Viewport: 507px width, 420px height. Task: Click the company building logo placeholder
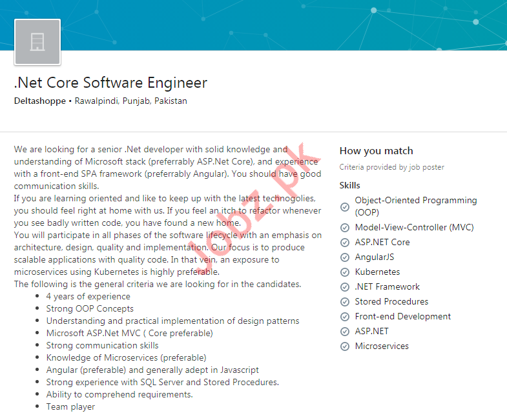click(37, 42)
